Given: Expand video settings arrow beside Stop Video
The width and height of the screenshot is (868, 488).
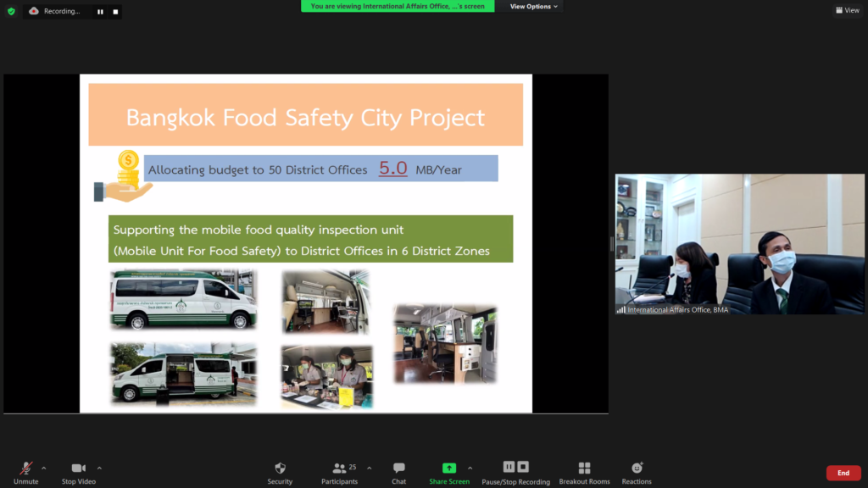Looking at the screenshot, I should 99,468.
